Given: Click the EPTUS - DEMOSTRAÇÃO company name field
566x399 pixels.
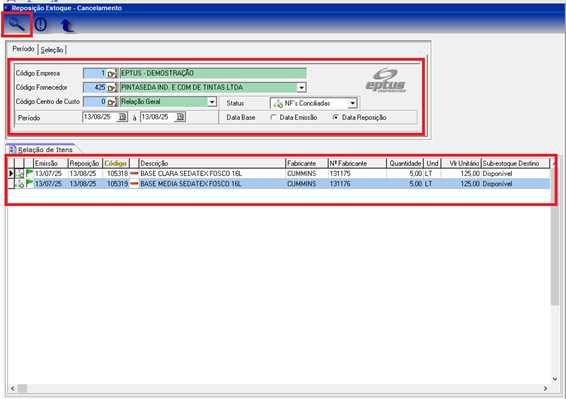Looking at the screenshot, I should (x=213, y=73).
